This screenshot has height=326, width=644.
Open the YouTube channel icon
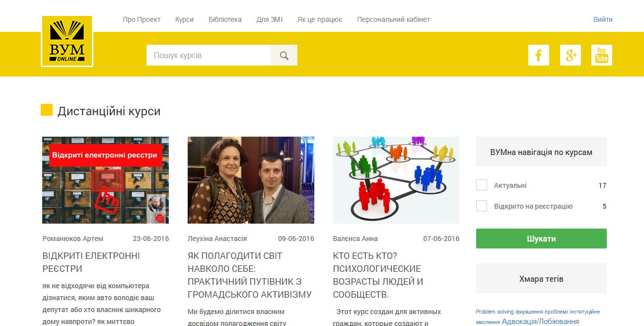point(602,55)
